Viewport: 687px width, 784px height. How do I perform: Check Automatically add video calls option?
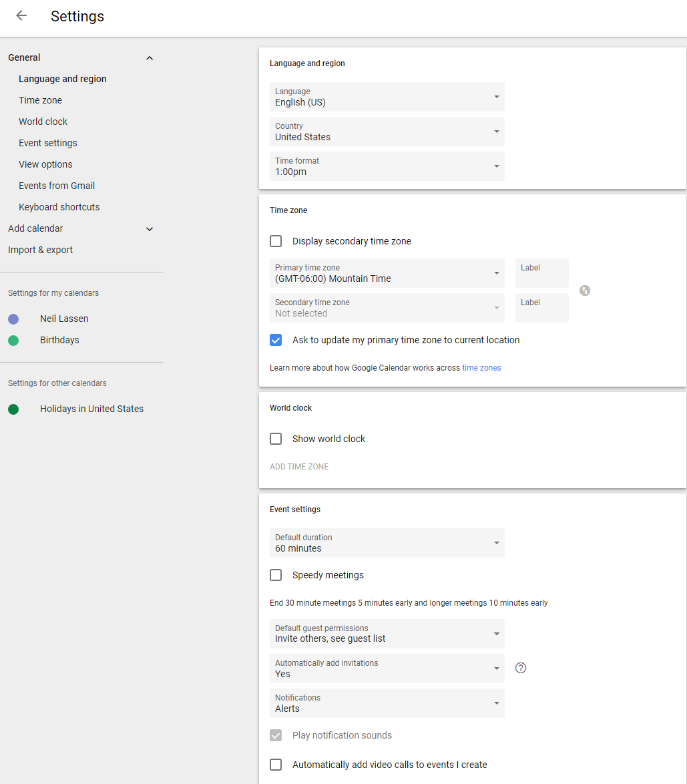276,765
